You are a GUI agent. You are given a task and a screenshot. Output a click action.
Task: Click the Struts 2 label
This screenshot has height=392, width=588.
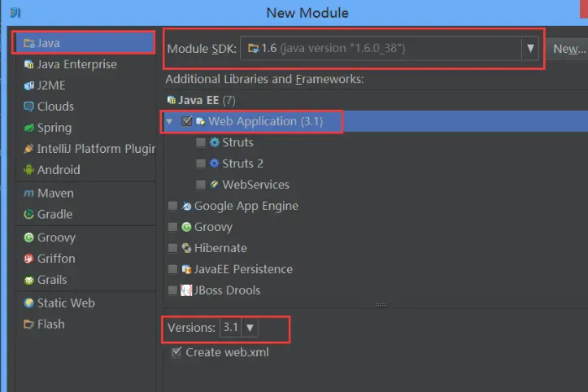click(242, 163)
